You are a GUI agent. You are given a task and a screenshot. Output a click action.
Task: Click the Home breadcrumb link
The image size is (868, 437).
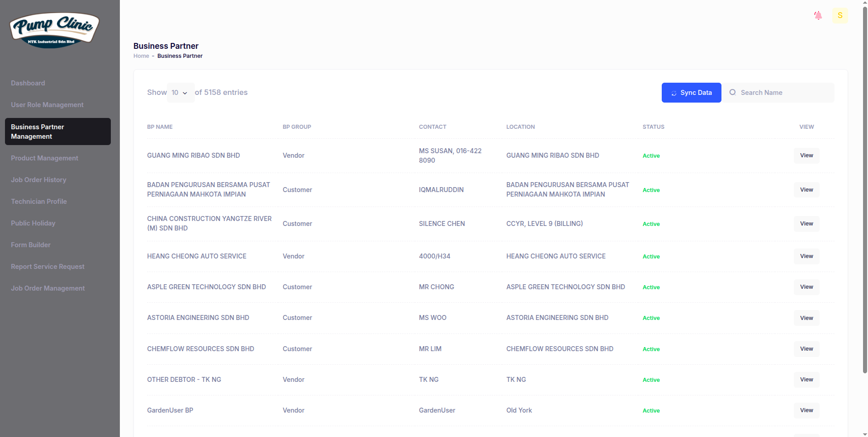(141, 56)
